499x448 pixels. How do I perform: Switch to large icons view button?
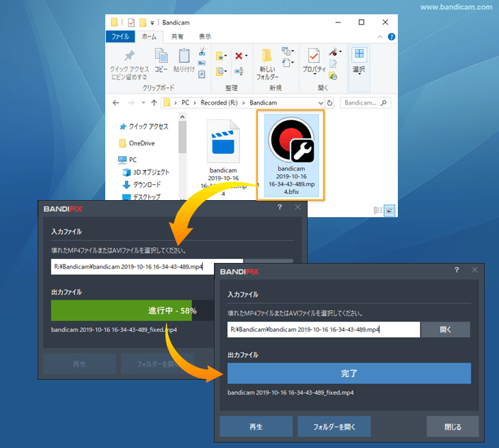(390, 210)
